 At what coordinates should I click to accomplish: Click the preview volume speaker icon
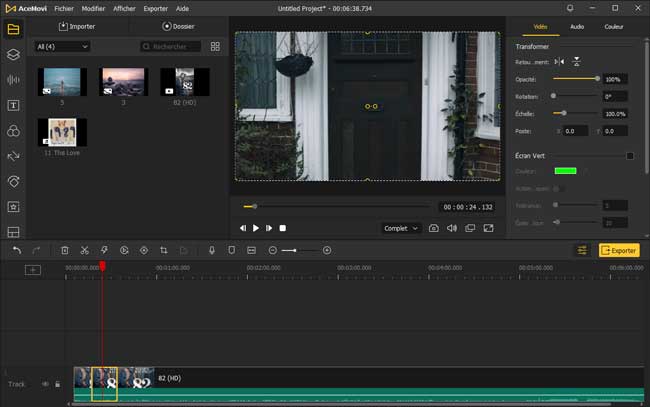click(x=452, y=228)
